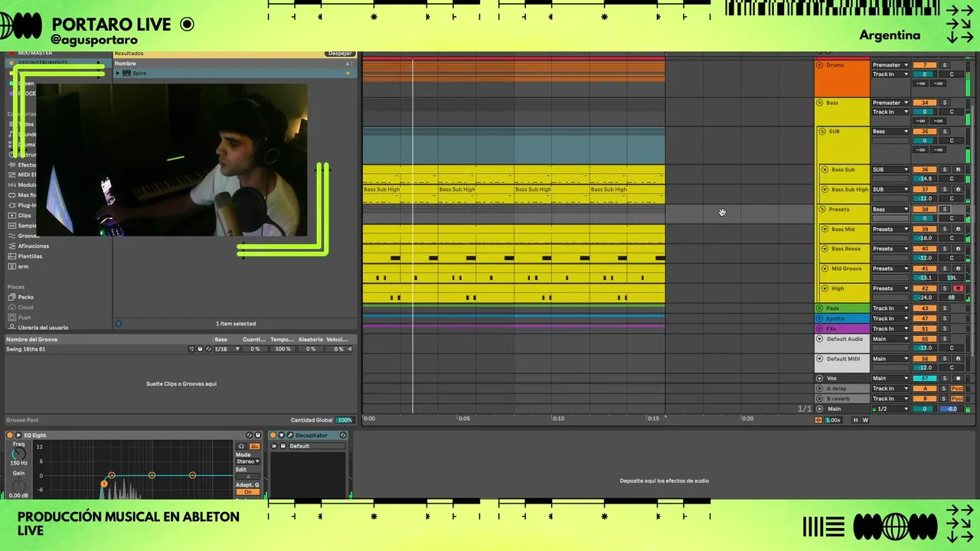Open Packs under Places

pyautogui.click(x=21, y=297)
